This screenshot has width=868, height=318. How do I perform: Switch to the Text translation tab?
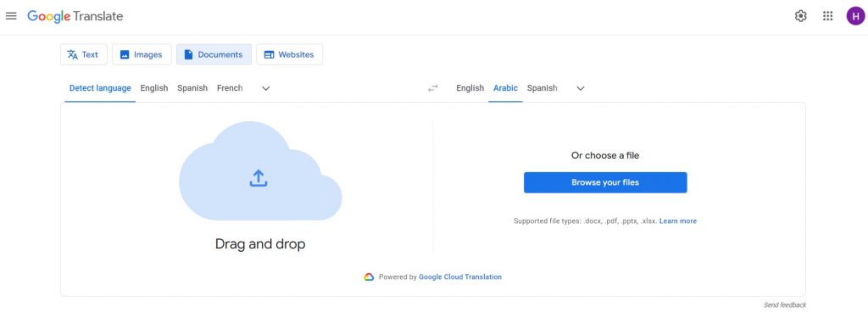tap(84, 54)
